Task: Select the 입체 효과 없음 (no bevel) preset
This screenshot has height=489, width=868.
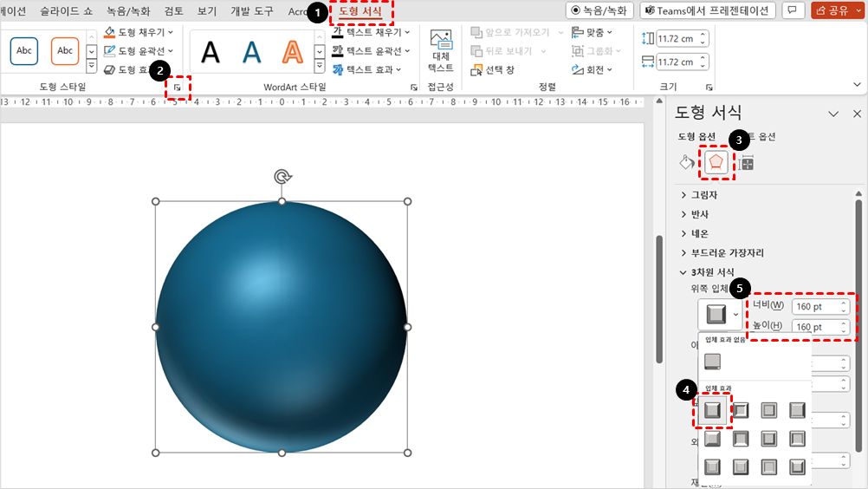Action: (713, 361)
